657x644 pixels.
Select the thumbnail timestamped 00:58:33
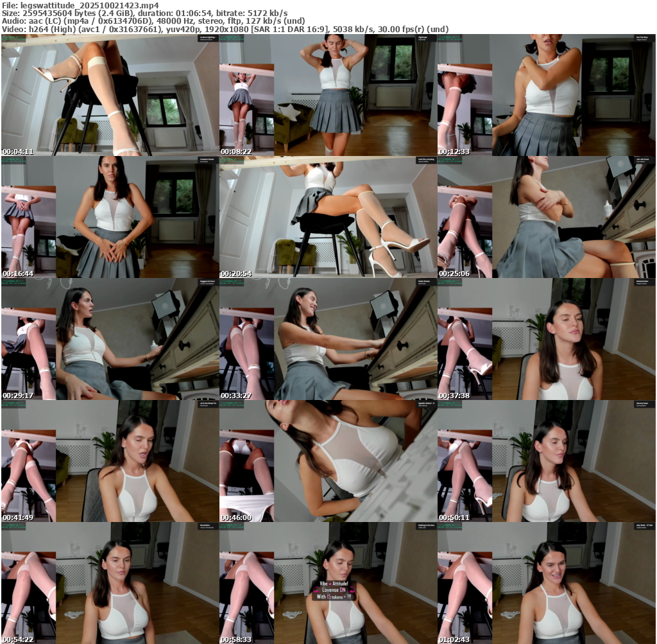tap(328, 583)
